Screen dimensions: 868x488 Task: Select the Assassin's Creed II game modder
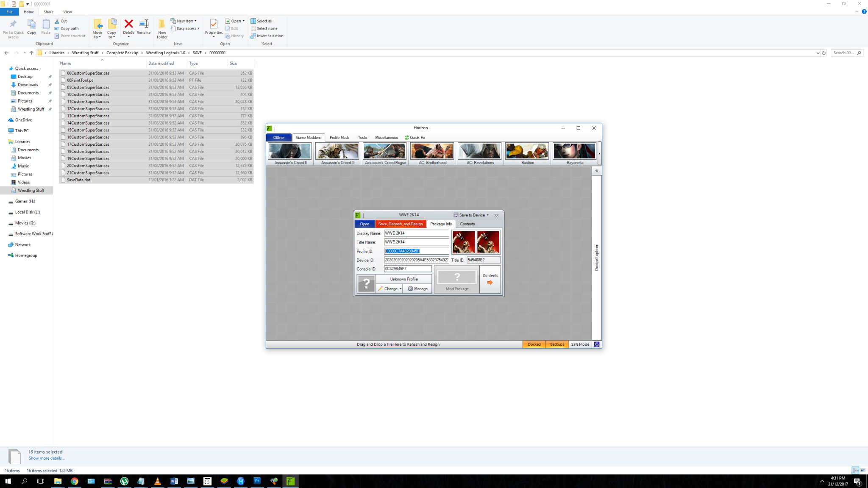290,154
